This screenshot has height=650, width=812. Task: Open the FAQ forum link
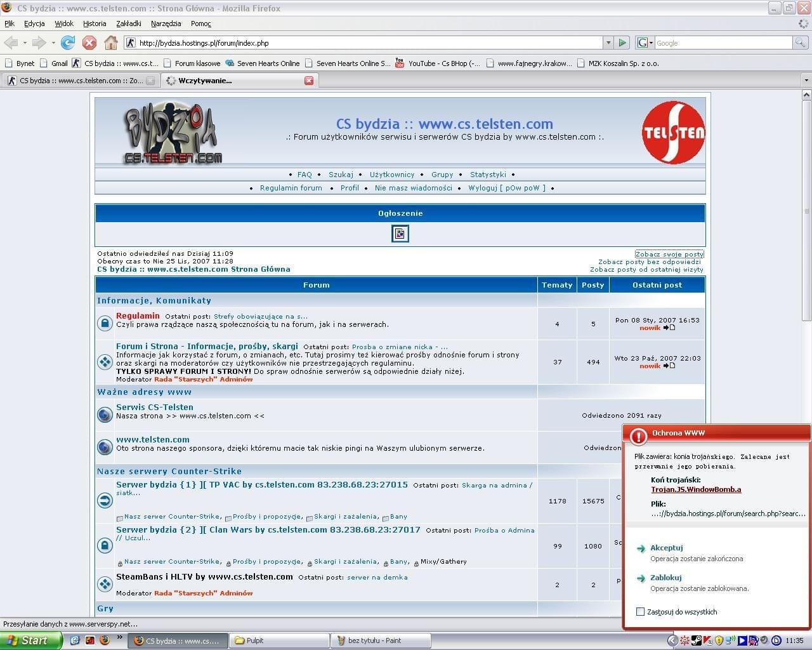(304, 175)
